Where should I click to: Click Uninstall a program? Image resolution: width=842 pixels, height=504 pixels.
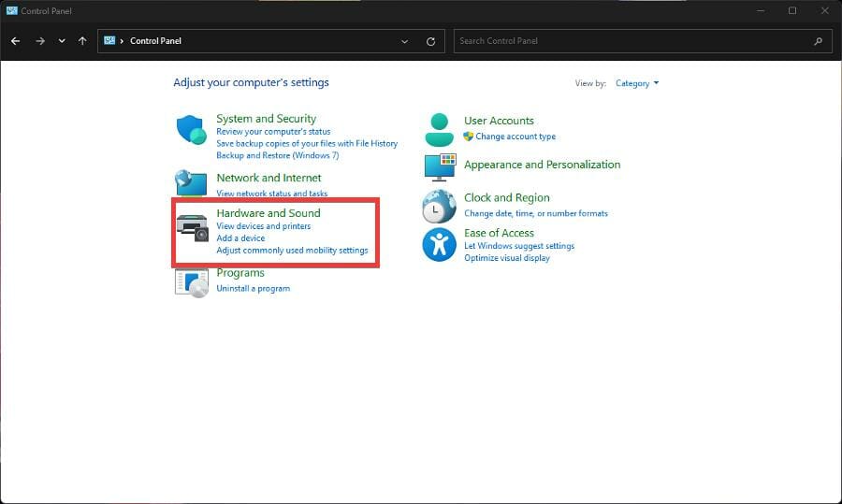tap(253, 288)
